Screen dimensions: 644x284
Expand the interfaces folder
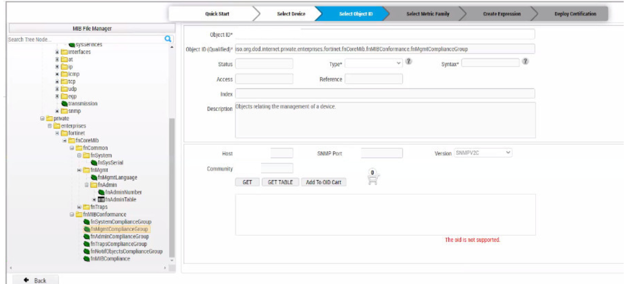(x=58, y=52)
